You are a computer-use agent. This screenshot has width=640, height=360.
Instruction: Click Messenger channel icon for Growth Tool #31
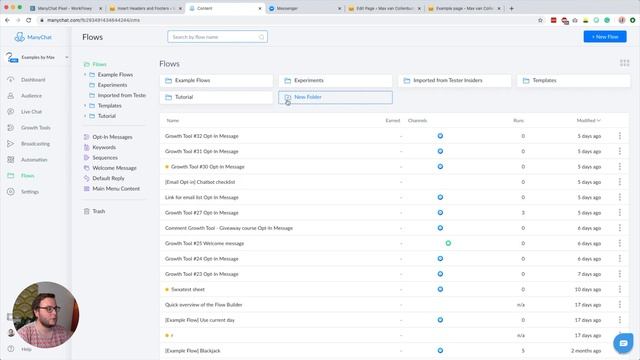(440, 151)
